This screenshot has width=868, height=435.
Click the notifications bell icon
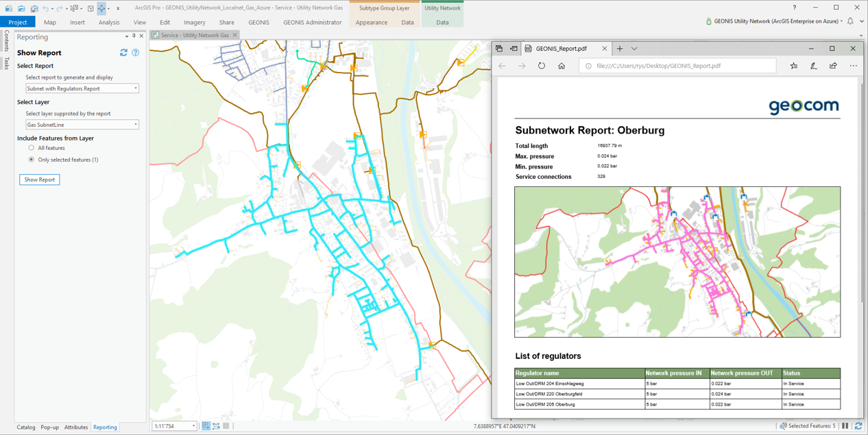pyautogui.click(x=851, y=21)
